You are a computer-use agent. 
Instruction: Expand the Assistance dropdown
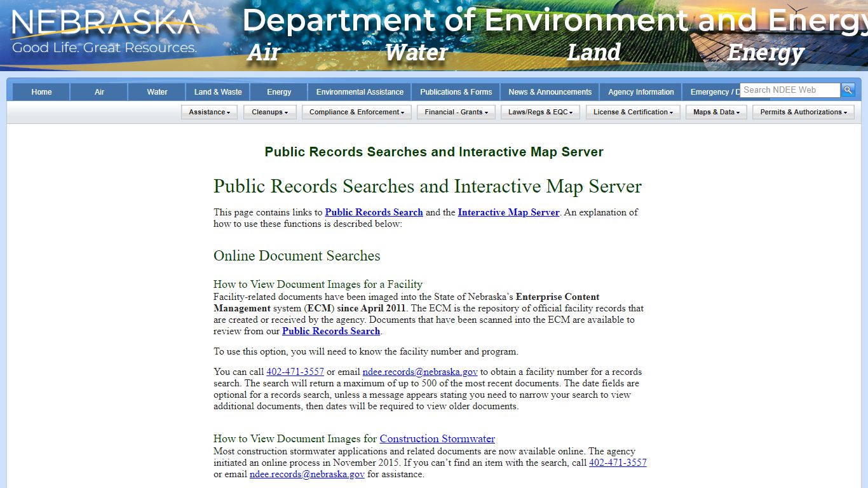pos(209,112)
